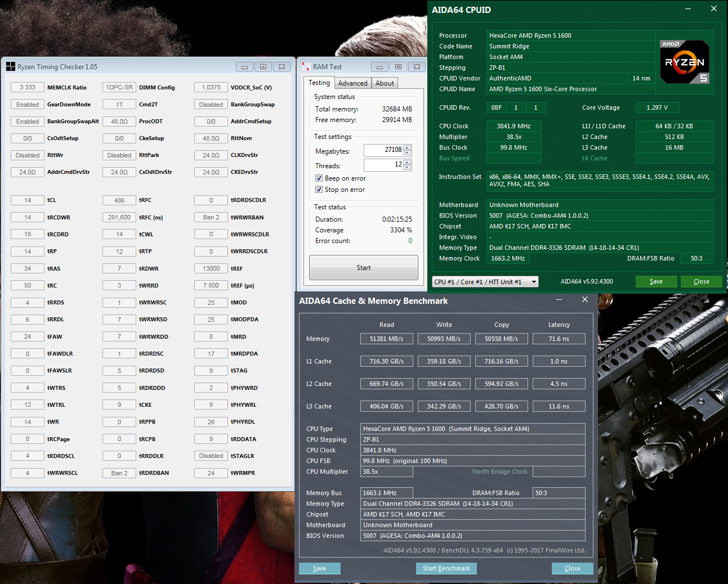Click DRAM:FSB Ratio 50:3 in CPUID
728x584 pixels.
tap(696, 258)
